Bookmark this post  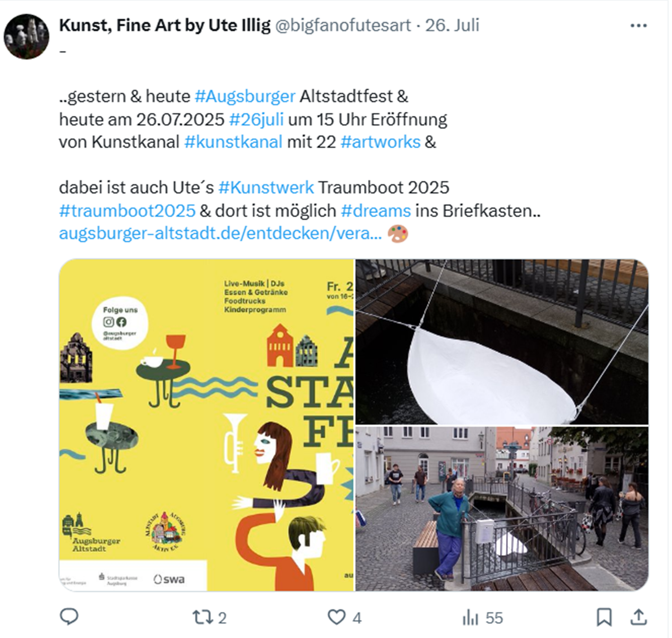604,617
